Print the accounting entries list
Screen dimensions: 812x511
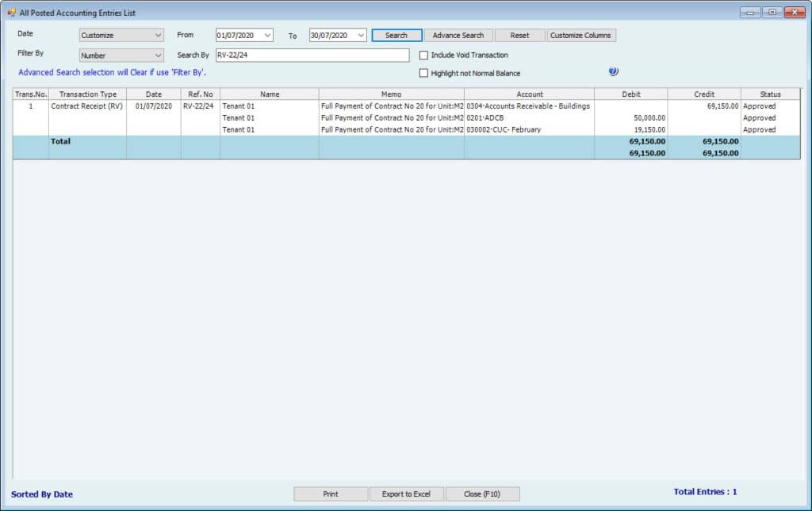tap(330, 494)
